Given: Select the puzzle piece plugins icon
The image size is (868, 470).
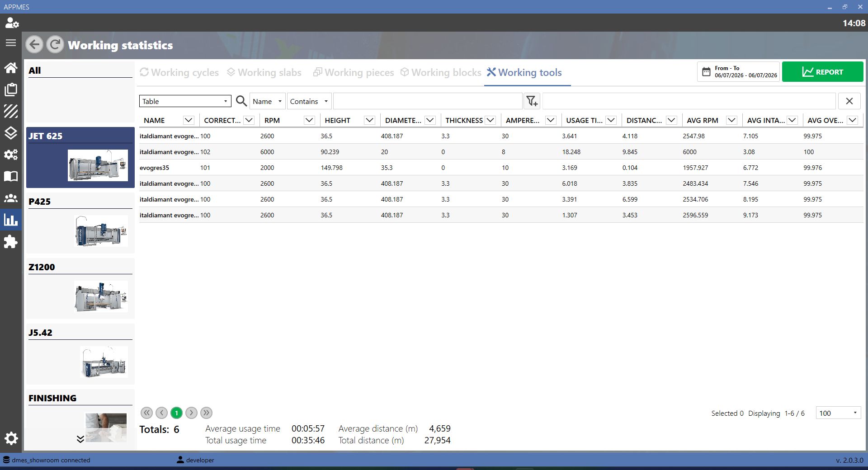Looking at the screenshot, I should (11, 242).
